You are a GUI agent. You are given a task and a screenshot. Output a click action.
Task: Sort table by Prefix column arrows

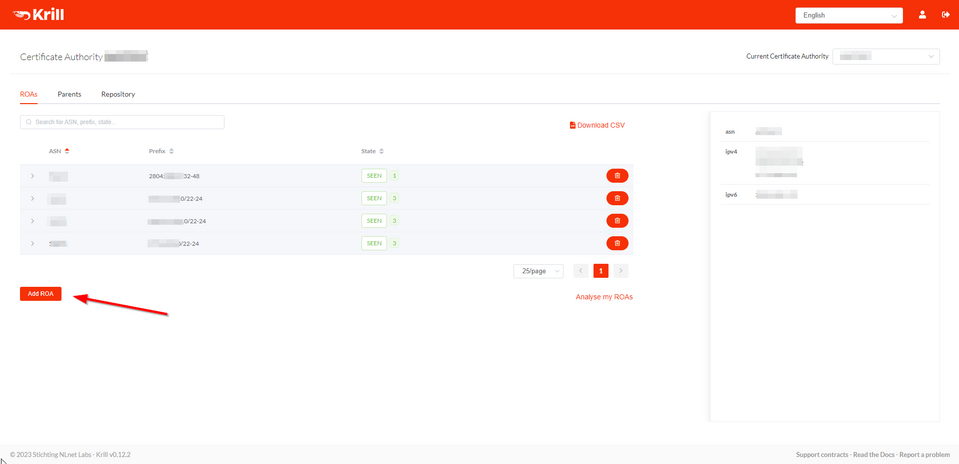[x=171, y=151]
